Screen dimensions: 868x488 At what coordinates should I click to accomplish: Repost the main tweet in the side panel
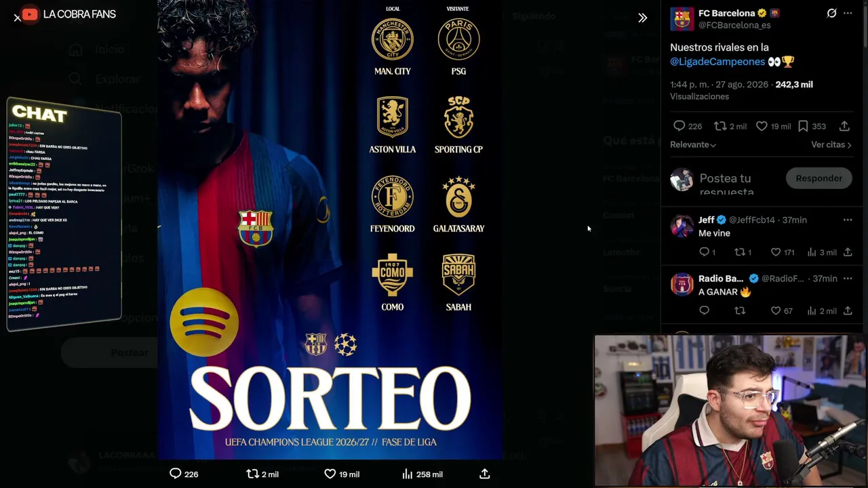[x=720, y=126]
